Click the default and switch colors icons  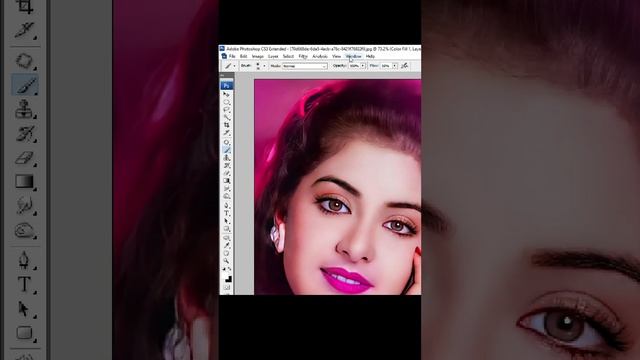click(227, 269)
